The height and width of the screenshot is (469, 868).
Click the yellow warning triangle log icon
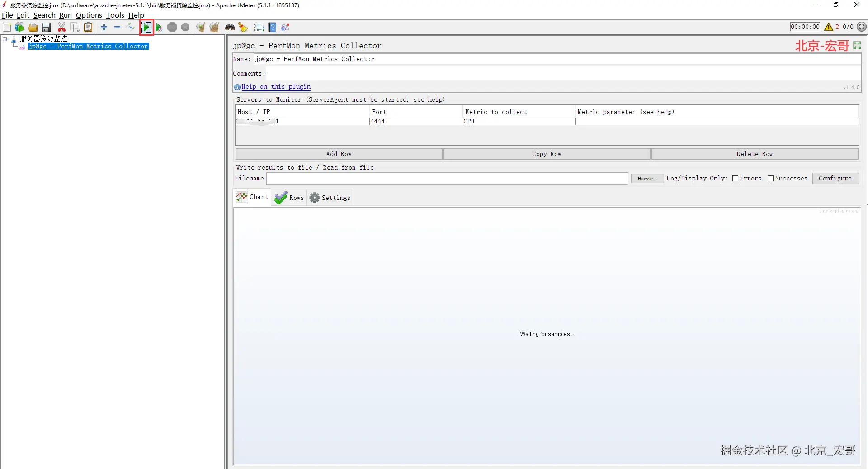pos(829,27)
